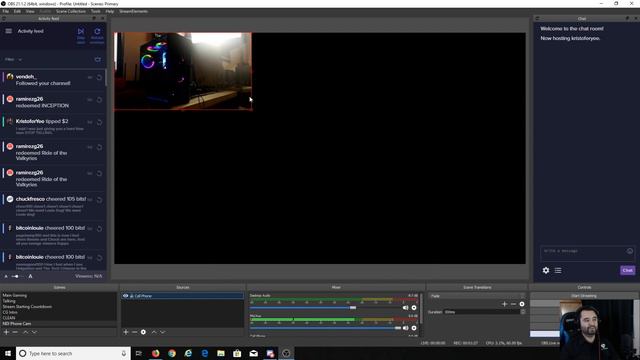Image resolution: width=640 pixels, height=360 pixels.
Task: Click the icon right of the Filter dropdown
Action: (x=98, y=60)
